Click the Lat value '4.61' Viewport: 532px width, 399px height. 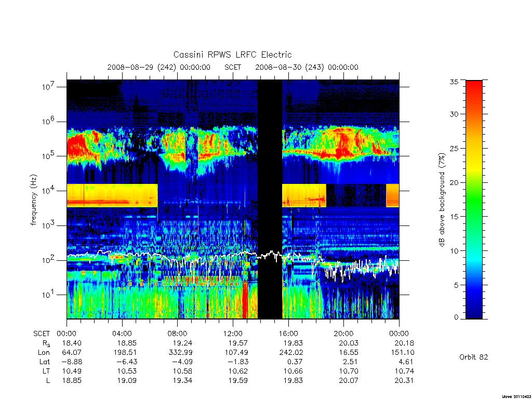point(406,362)
